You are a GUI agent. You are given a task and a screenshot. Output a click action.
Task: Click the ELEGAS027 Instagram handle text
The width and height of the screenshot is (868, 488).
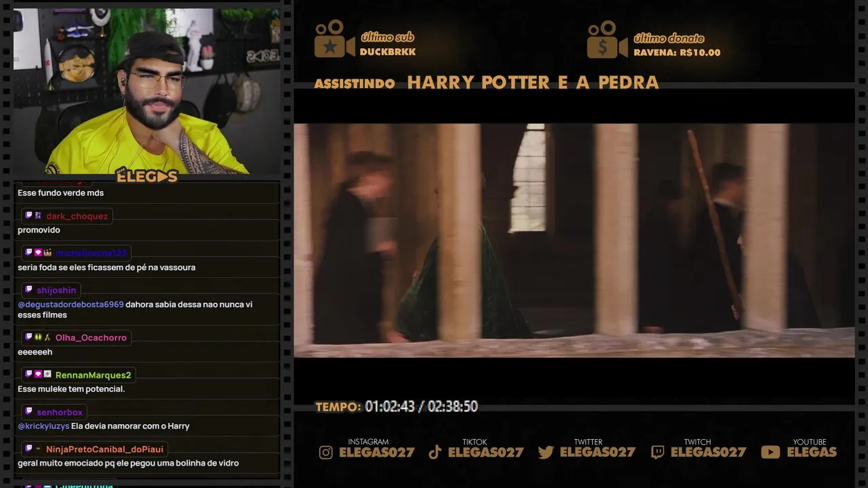tap(376, 452)
